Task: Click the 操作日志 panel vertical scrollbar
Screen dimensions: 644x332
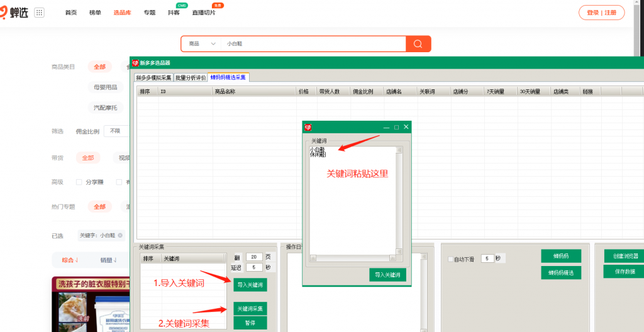Action: 423,292
